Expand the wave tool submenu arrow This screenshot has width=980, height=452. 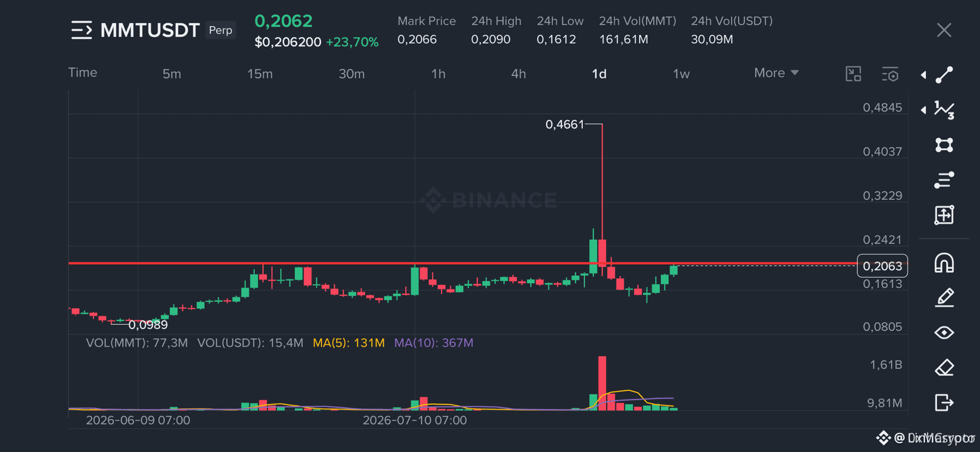(923, 110)
